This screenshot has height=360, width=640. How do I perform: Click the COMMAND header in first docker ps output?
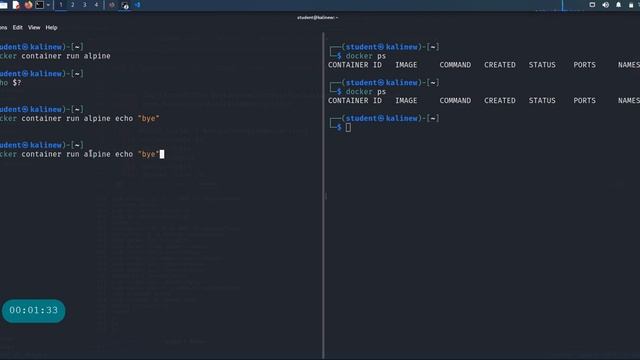455,65
